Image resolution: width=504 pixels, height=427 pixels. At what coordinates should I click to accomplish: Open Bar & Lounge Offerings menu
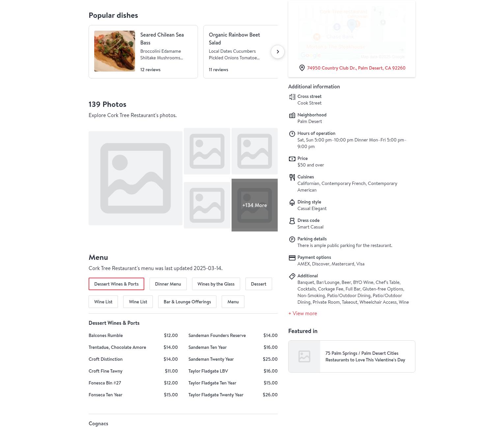187,302
